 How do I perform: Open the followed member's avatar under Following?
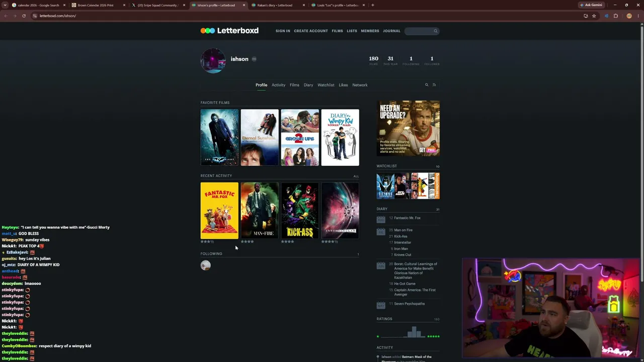pos(205,265)
